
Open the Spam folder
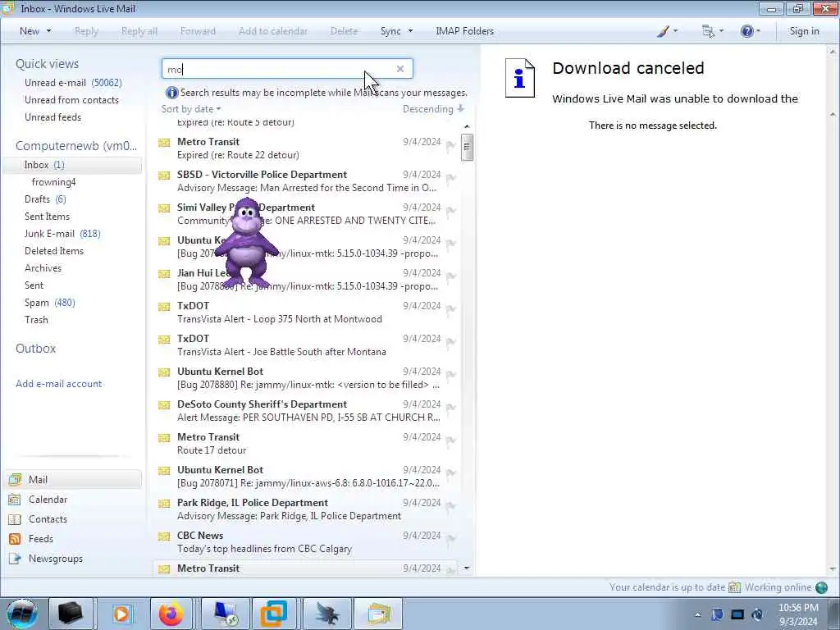click(50, 303)
